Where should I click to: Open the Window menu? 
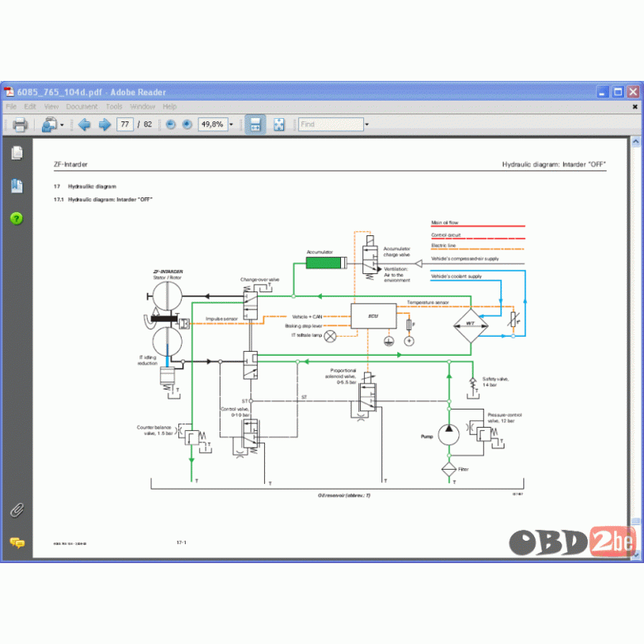click(x=143, y=107)
